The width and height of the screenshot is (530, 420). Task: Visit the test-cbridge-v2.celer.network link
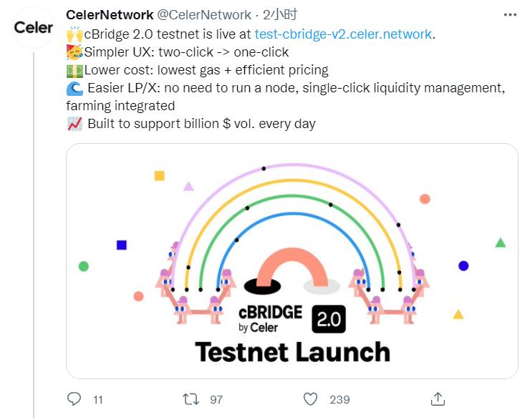344,34
